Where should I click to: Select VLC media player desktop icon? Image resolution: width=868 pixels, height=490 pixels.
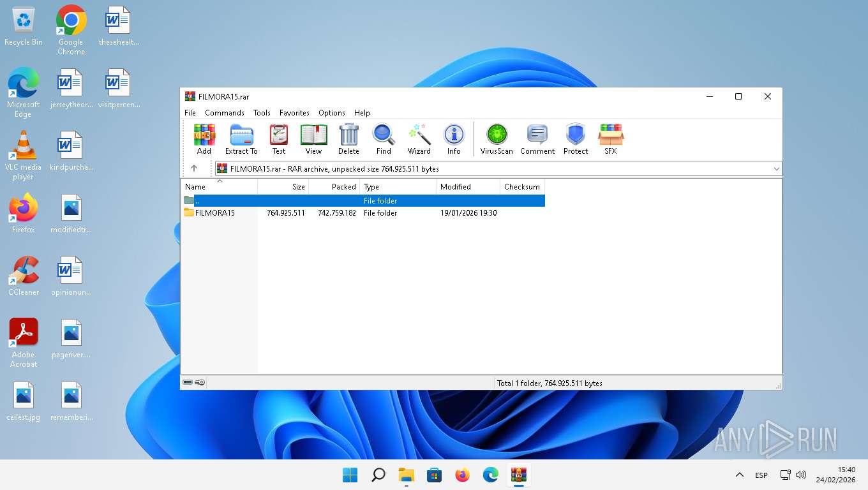pos(23,156)
